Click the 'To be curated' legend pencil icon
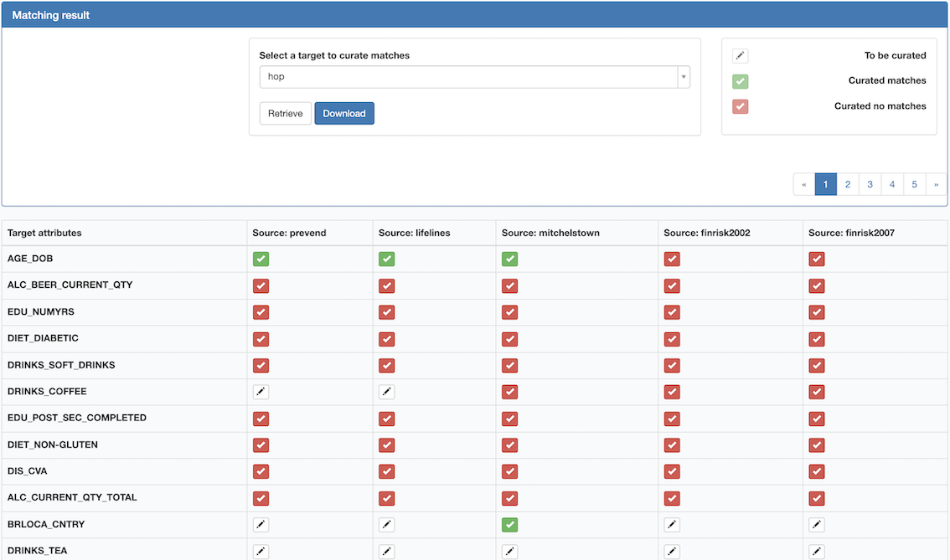Image resolution: width=950 pixels, height=560 pixels. point(740,56)
